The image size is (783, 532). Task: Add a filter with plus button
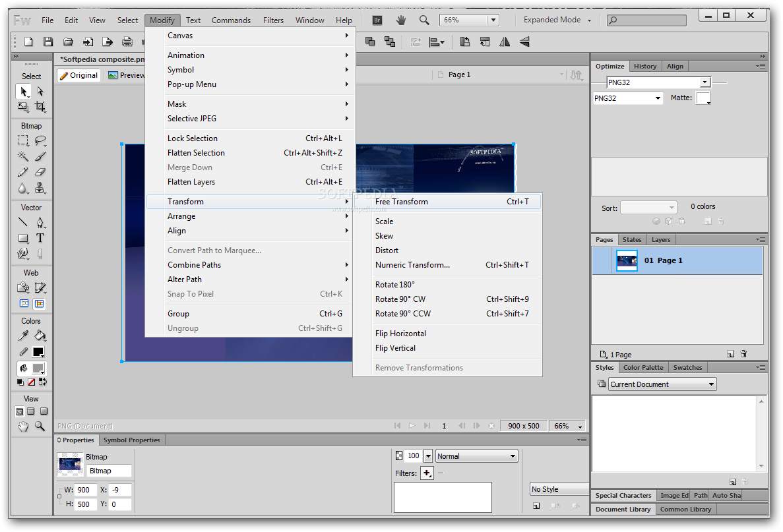coord(427,473)
